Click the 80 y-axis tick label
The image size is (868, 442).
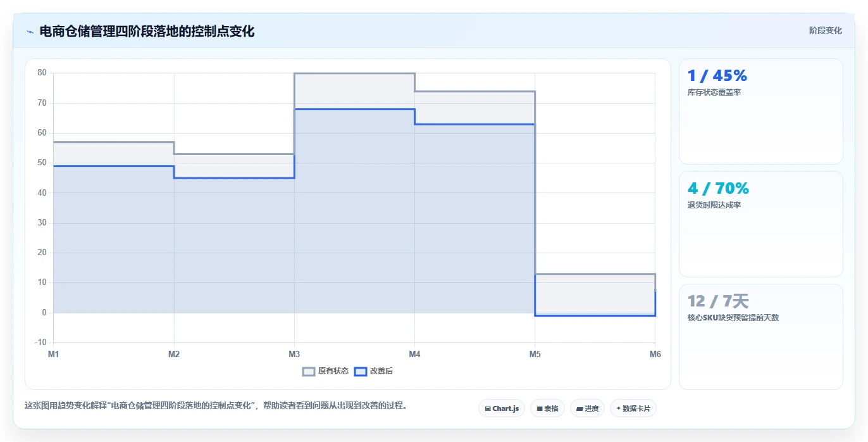42,73
